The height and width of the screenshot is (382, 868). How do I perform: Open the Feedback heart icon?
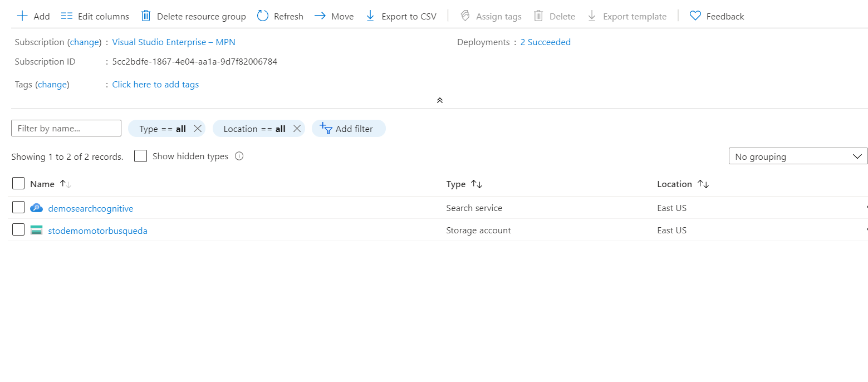coord(695,16)
